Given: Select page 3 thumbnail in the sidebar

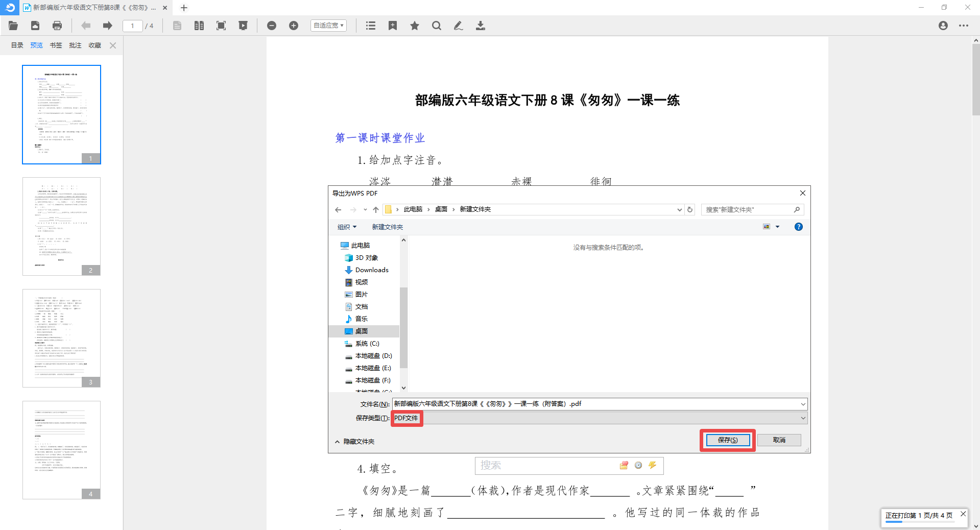Looking at the screenshot, I should [x=61, y=338].
